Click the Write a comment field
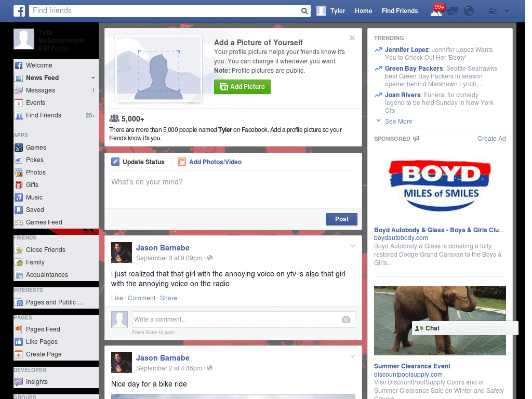 coord(243,320)
